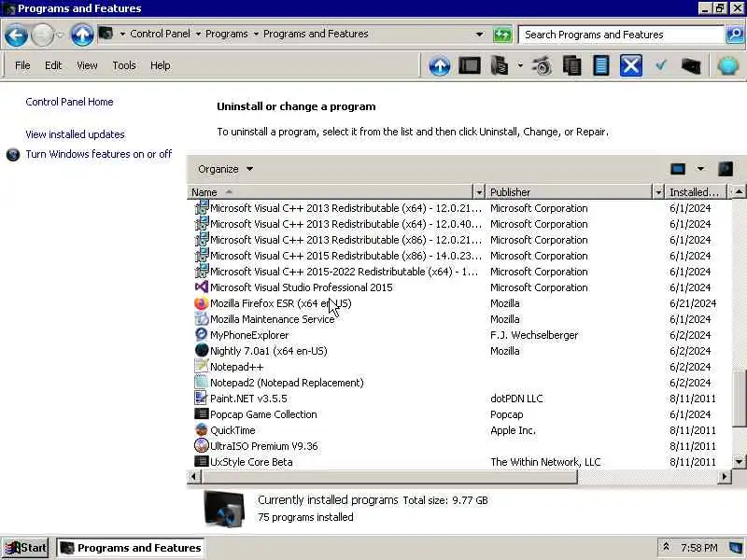Open Turn Windows features on or off

99,154
